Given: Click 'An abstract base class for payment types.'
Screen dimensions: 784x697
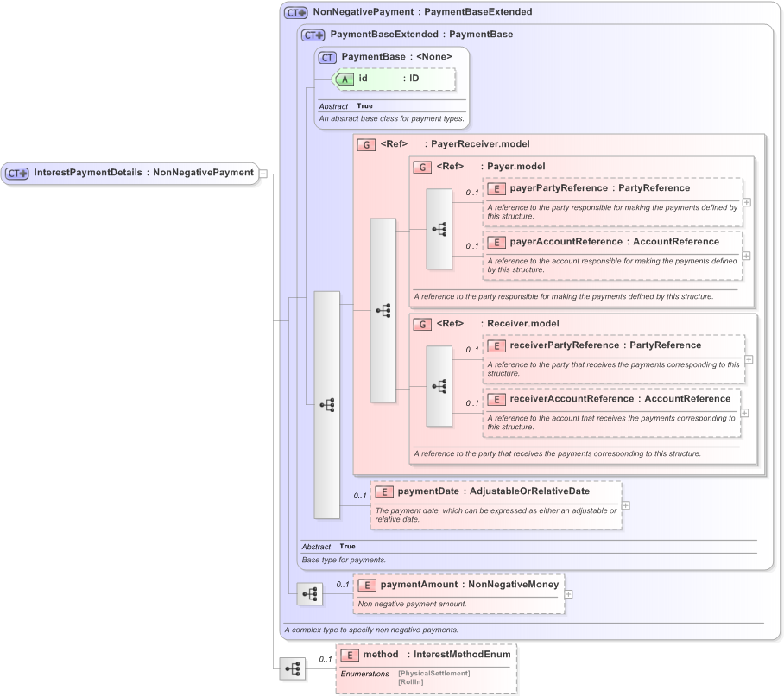Looking at the screenshot, I should (x=391, y=119).
